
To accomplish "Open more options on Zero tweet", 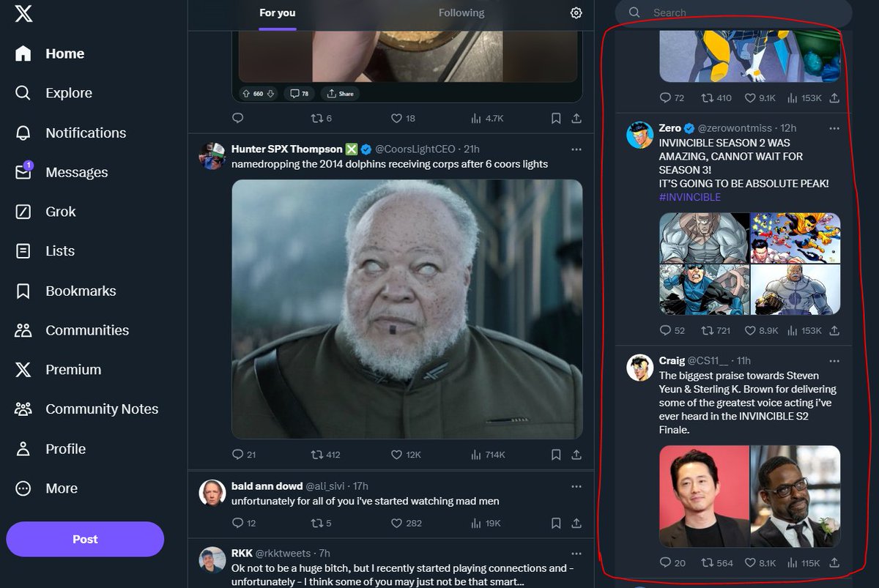I will tap(834, 128).
